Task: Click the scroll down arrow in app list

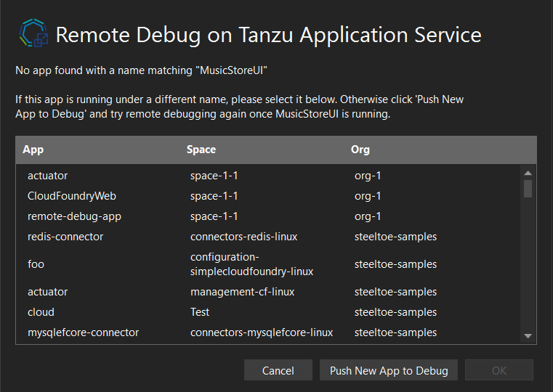Action: coord(528,336)
